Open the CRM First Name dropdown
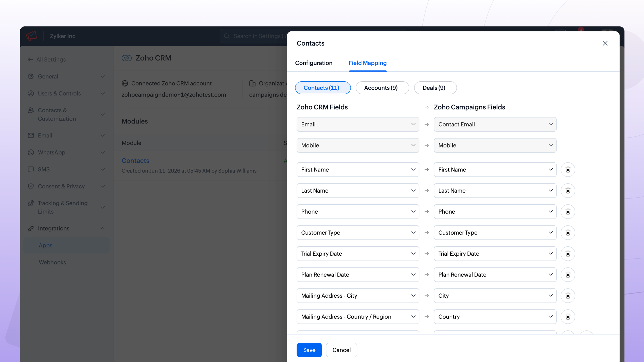The image size is (644, 362). (x=358, y=170)
